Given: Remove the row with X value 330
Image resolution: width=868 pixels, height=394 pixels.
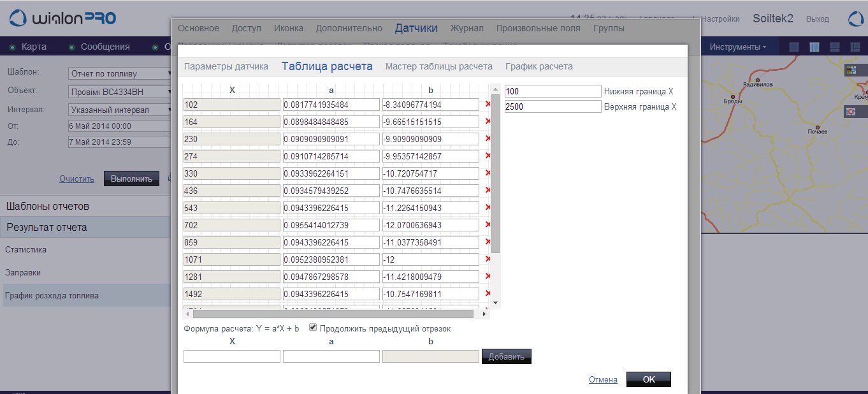Looking at the screenshot, I should (488, 173).
